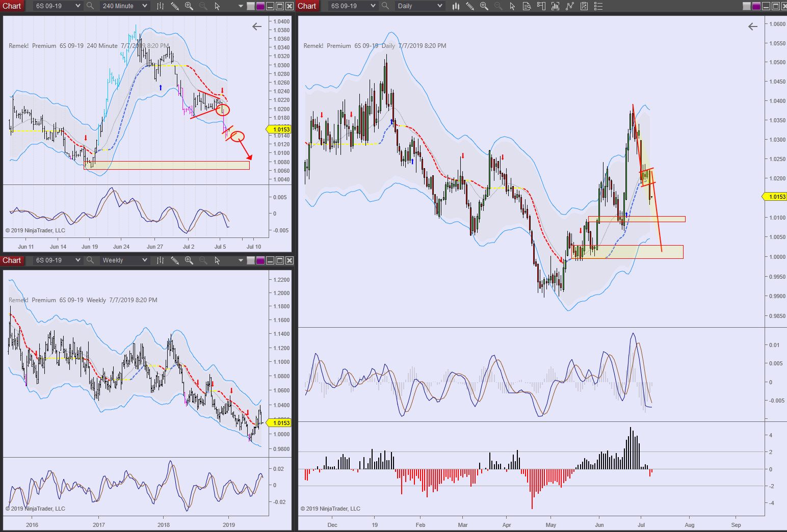Screen dimensions: 787x532
Task: Click purple interval link swatch in Daily chart
Action: tap(756, 6)
